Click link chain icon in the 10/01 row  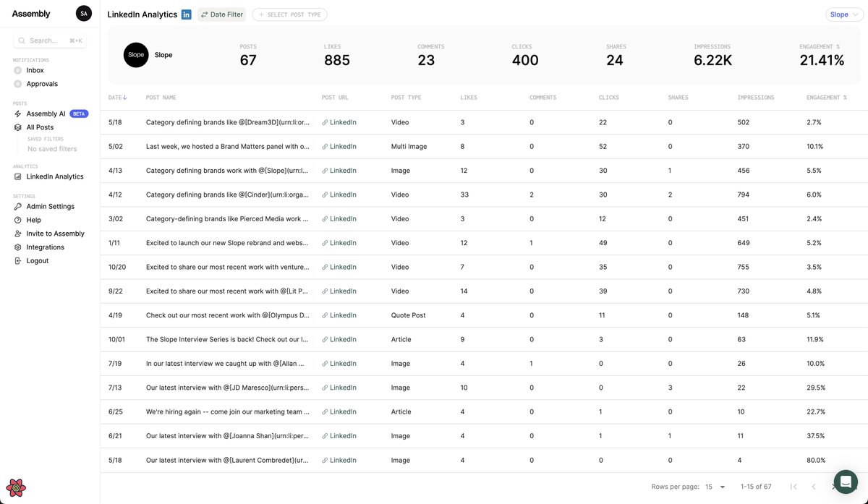pyautogui.click(x=325, y=340)
